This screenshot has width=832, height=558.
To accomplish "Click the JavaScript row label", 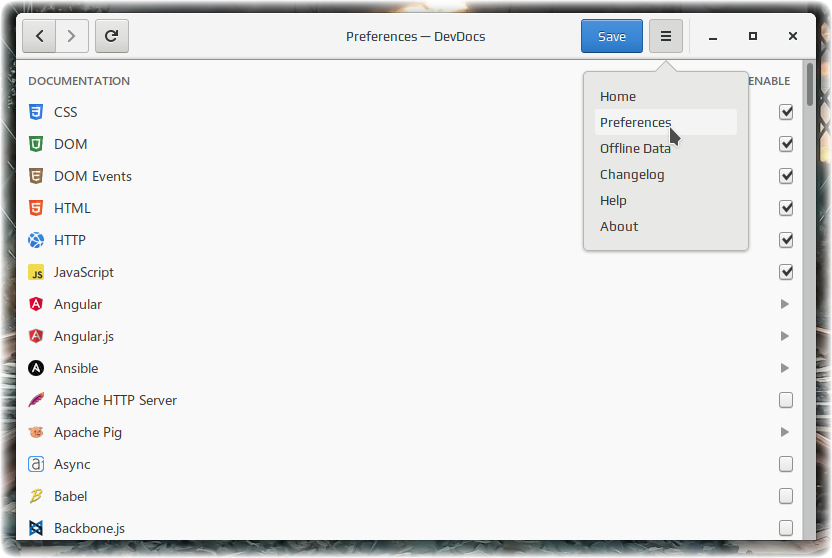I will click(x=84, y=273).
